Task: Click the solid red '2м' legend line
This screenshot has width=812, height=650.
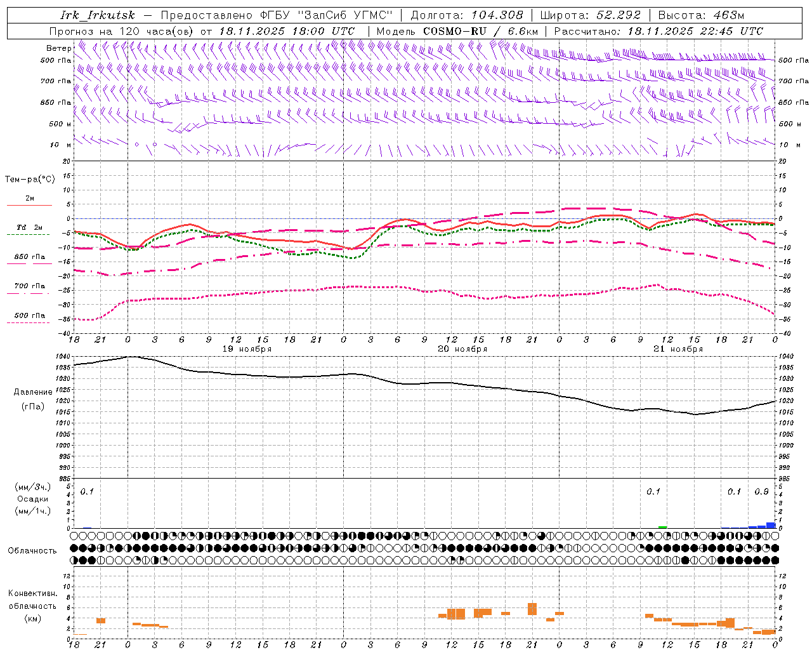Action: tap(29, 205)
